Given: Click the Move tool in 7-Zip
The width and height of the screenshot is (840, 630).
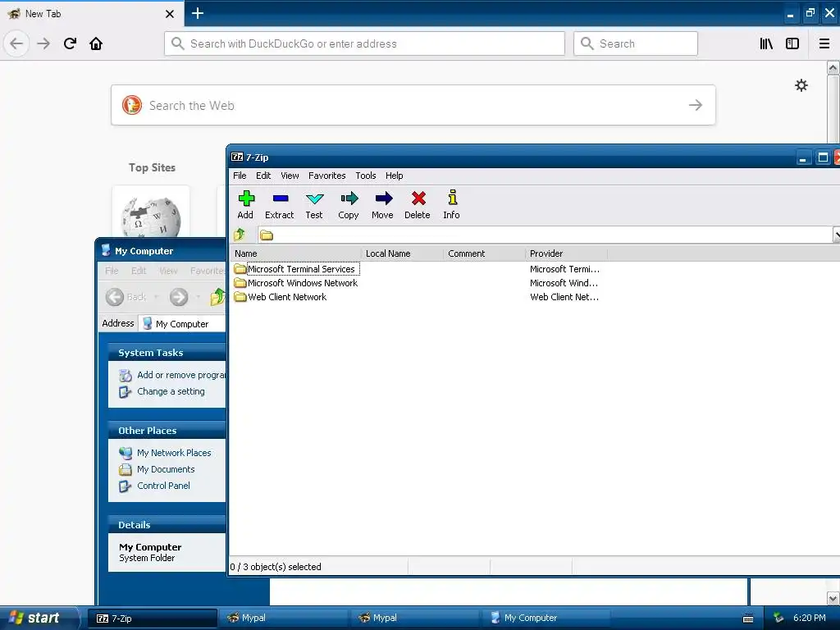Looking at the screenshot, I should pos(382,204).
